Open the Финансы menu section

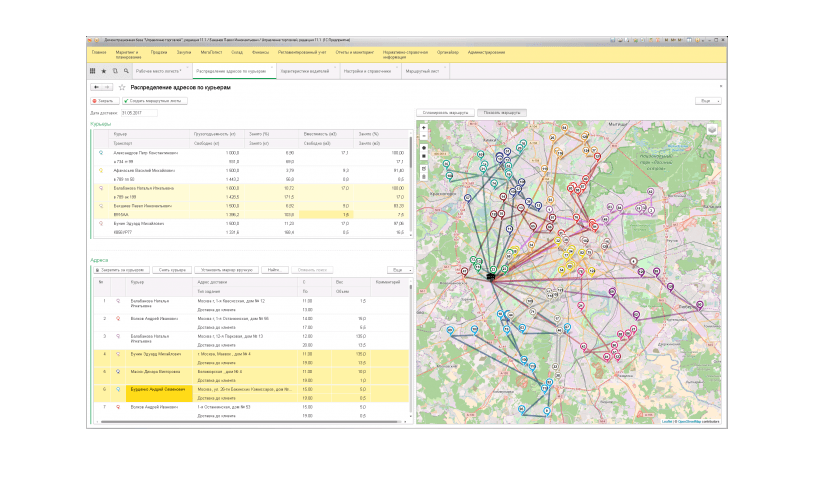261,52
